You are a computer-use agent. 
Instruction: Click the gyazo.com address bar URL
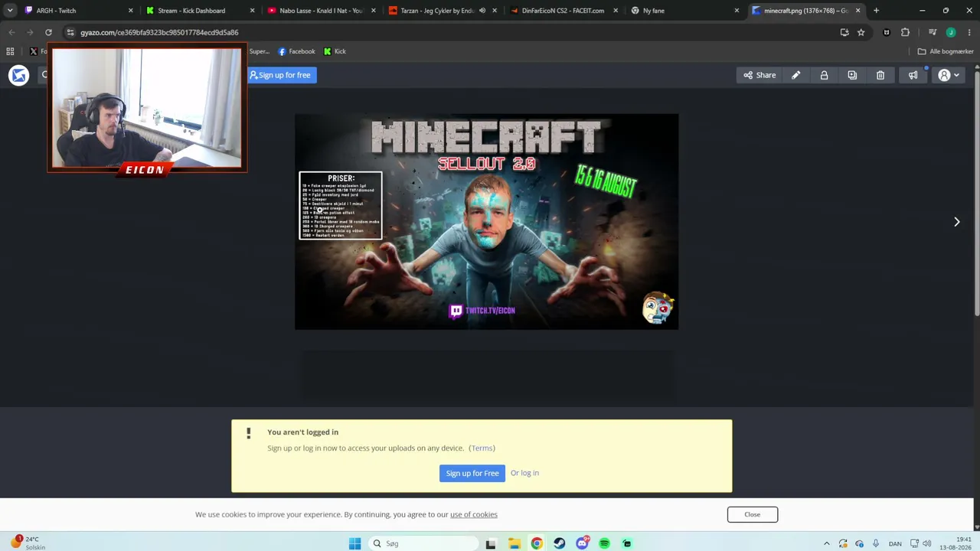159,32
